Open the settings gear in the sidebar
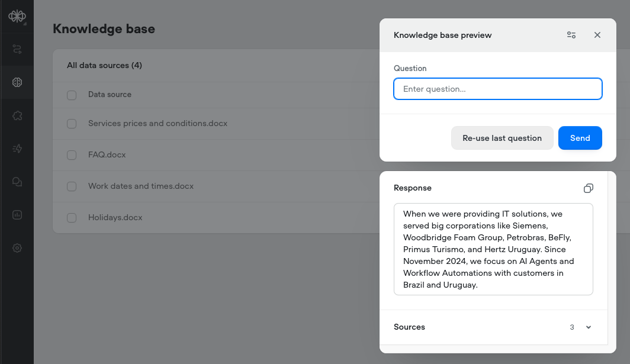Viewport: 630px width, 364px height. click(17, 249)
